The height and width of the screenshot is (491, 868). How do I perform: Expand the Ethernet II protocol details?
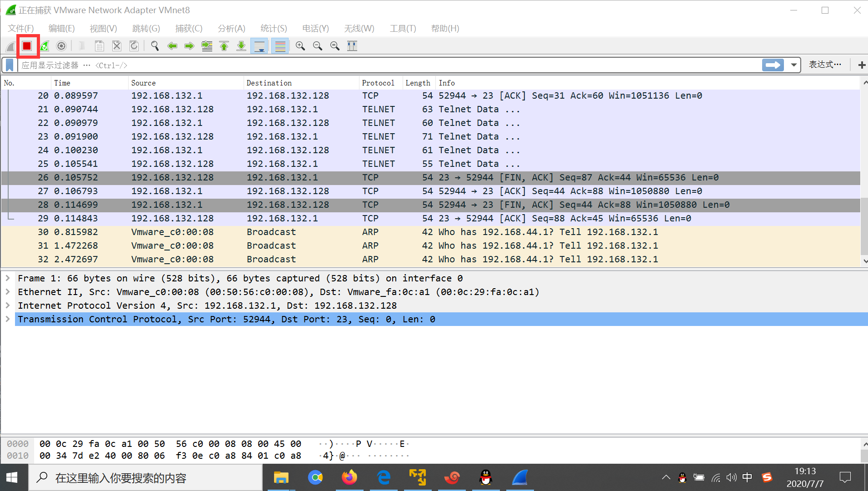click(8, 291)
